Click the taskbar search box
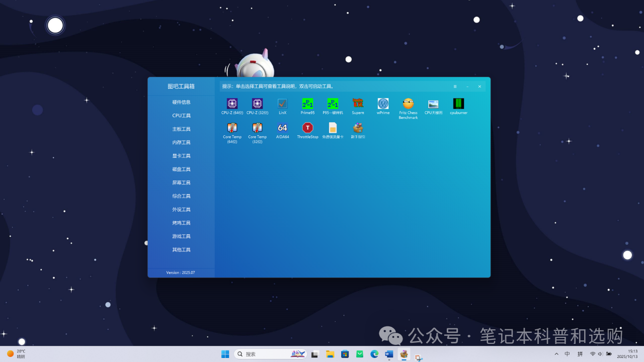The height and width of the screenshot is (362, 644). [264, 354]
